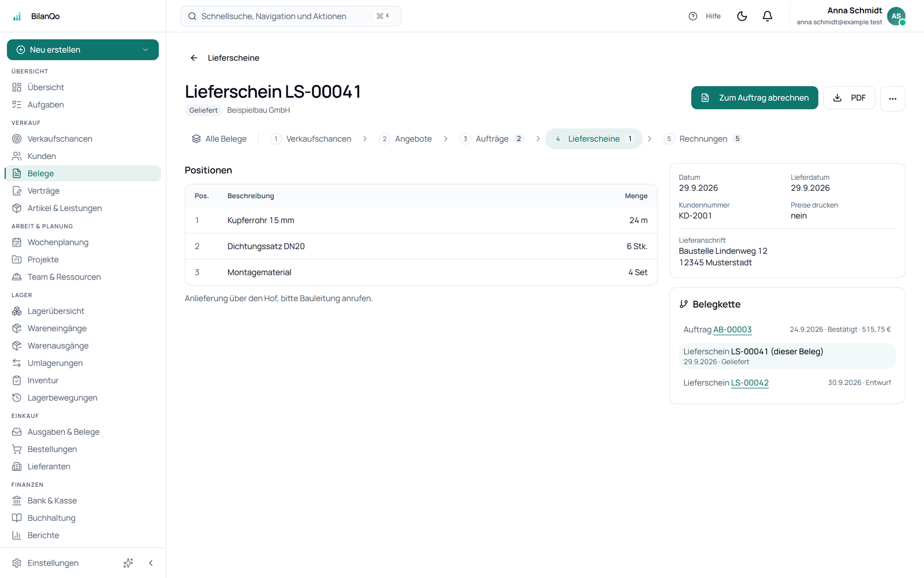Open Berichte reports
Image resolution: width=924 pixels, height=578 pixels.
click(83, 535)
